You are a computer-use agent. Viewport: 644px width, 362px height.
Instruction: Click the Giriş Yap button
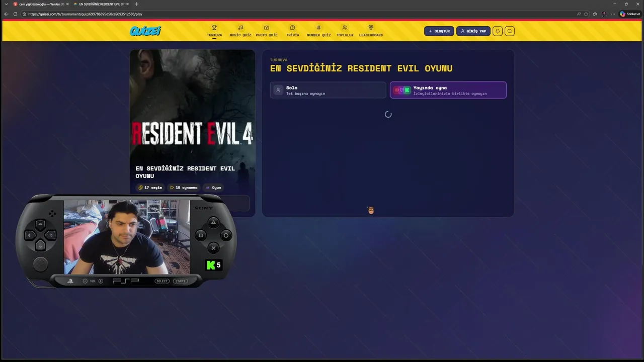click(x=473, y=31)
